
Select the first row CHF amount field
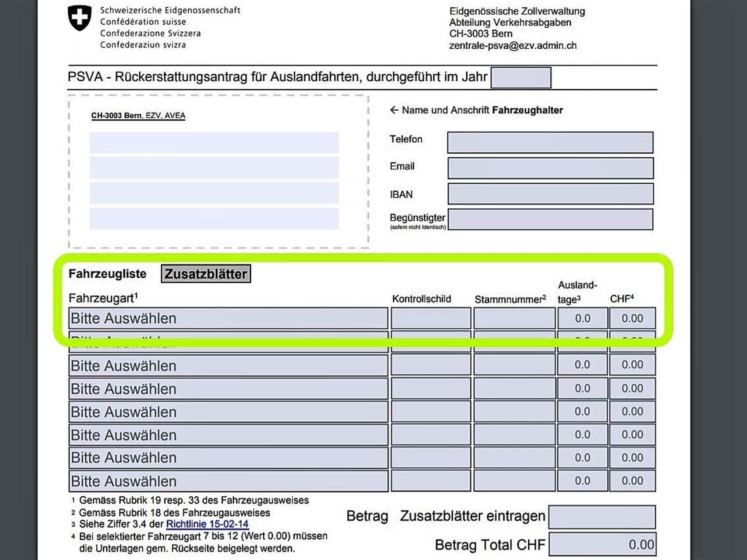632,318
